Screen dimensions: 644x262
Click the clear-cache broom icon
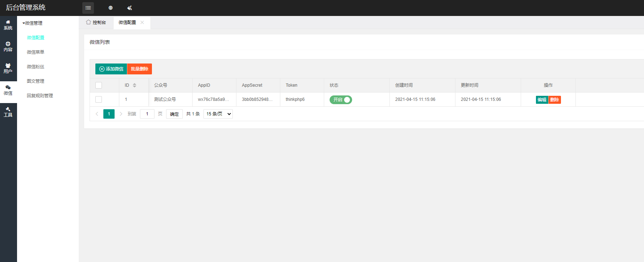point(129,8)
